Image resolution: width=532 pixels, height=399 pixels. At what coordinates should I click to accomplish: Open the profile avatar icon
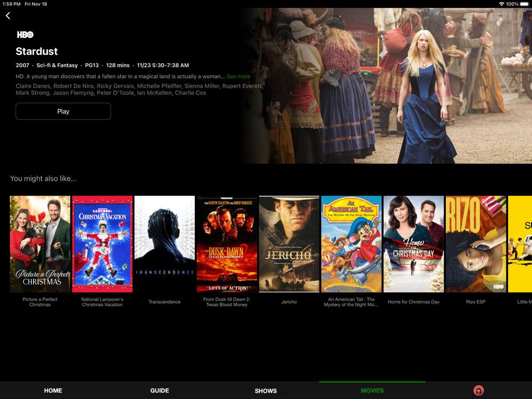[x=478, y=390]
